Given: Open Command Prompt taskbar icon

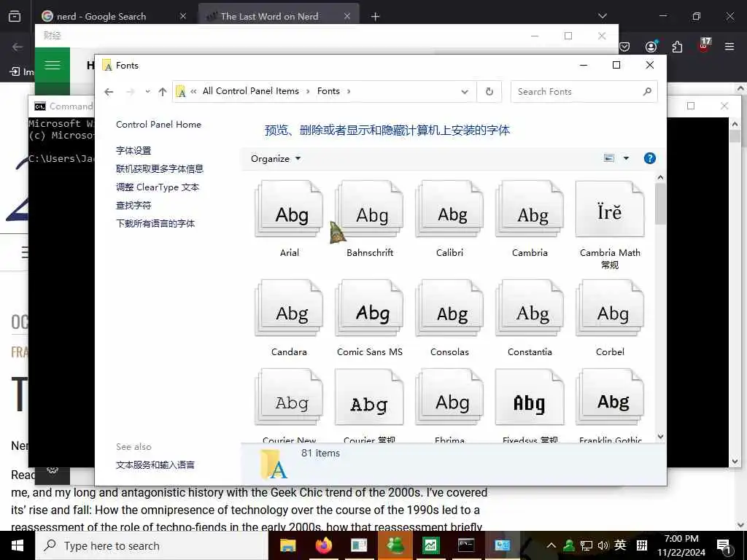Looking at the screenshot, I should point(465,545).
